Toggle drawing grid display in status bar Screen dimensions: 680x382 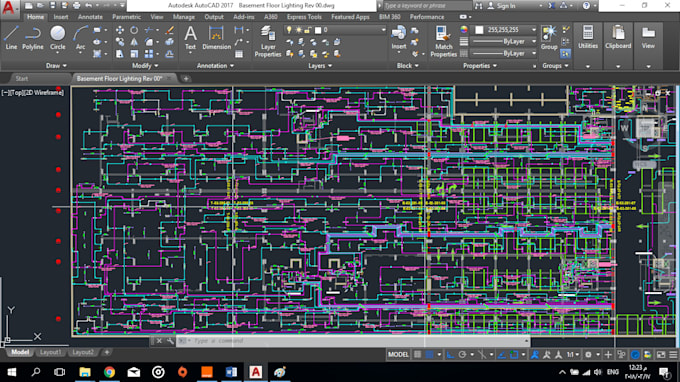417,355
